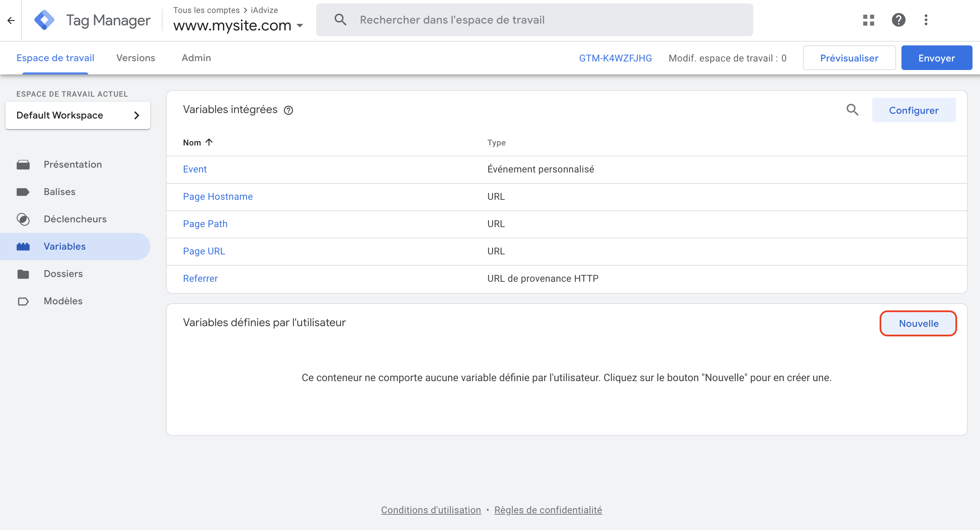Click help icon beside Variables intégrées
The height and width of the screenshot is (530, 980).
(289, 110)
